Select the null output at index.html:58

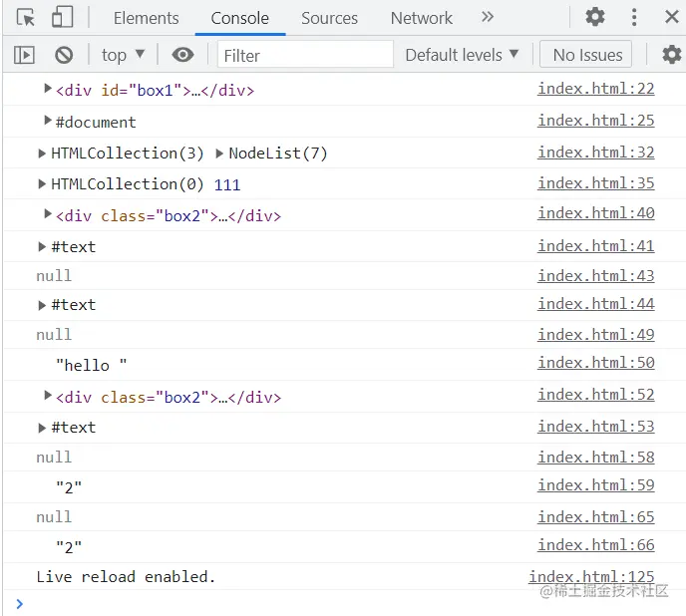coord(54,458)
